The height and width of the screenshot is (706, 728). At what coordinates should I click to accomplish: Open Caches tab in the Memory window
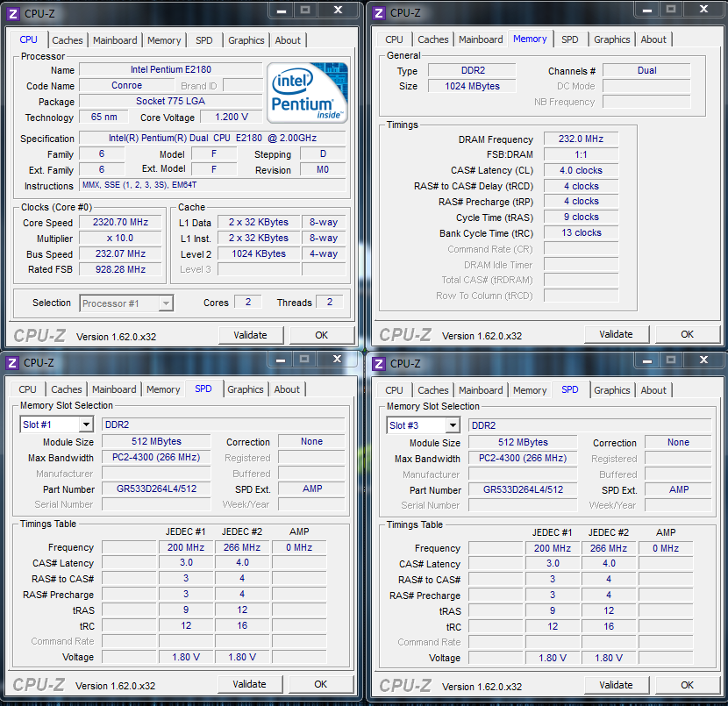click(x=433, y=39)
